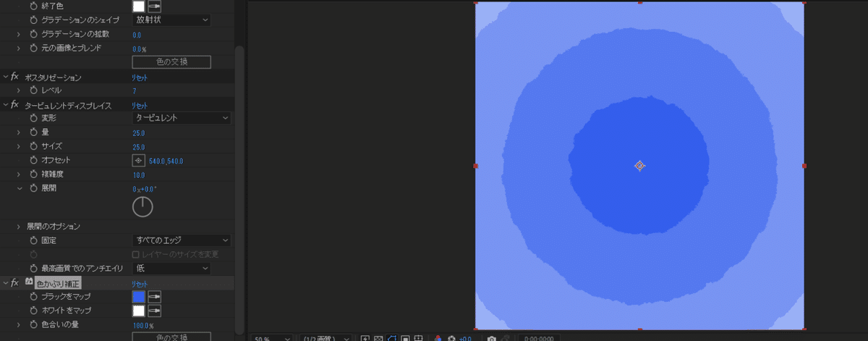Collapse the 展開 property twirl

[x=19, y=188]
